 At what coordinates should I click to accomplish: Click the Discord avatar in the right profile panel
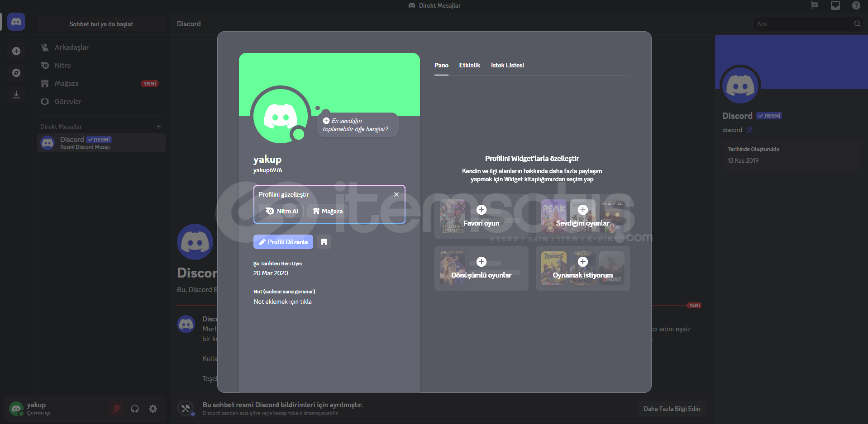(740, 86)
